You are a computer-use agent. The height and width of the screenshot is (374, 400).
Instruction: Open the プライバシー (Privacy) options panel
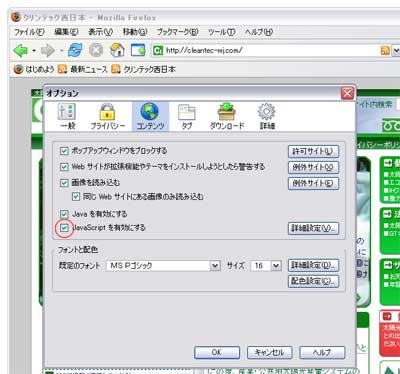click(108, 116)
